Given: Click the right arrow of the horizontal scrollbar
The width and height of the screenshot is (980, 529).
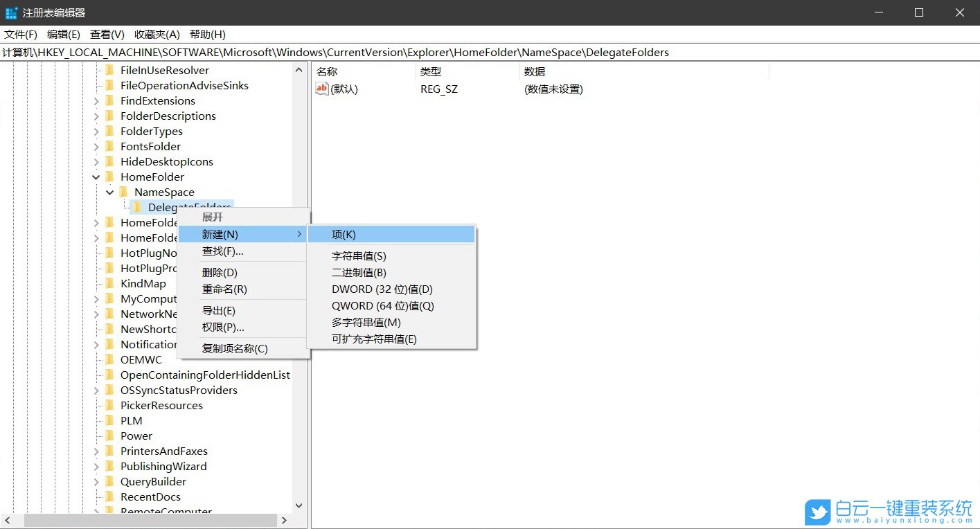Looking at the screenshot, I should (x=284, y=519).
